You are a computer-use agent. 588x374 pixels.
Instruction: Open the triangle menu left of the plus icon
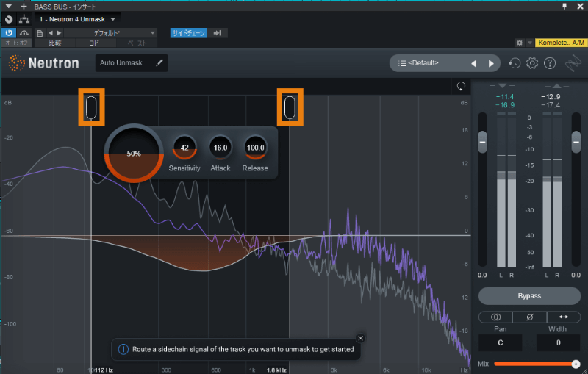(x=9, y=7)
